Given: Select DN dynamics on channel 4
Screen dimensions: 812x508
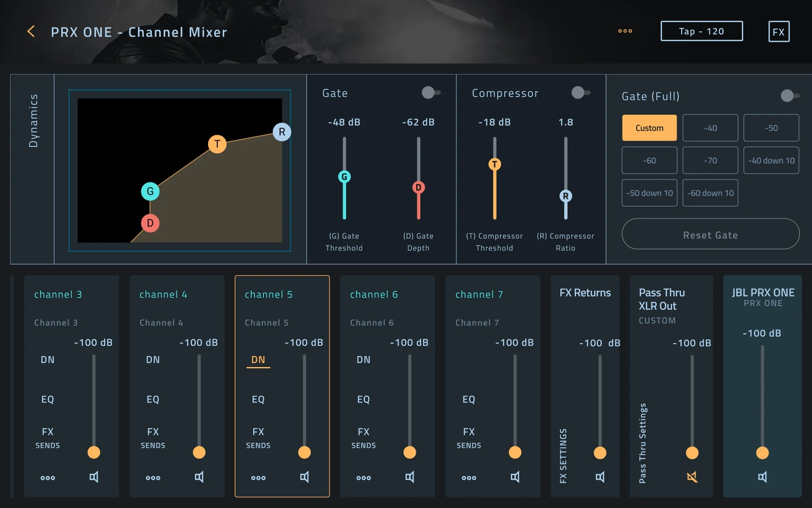Looking at the screenshot, I should coord(154,359).
